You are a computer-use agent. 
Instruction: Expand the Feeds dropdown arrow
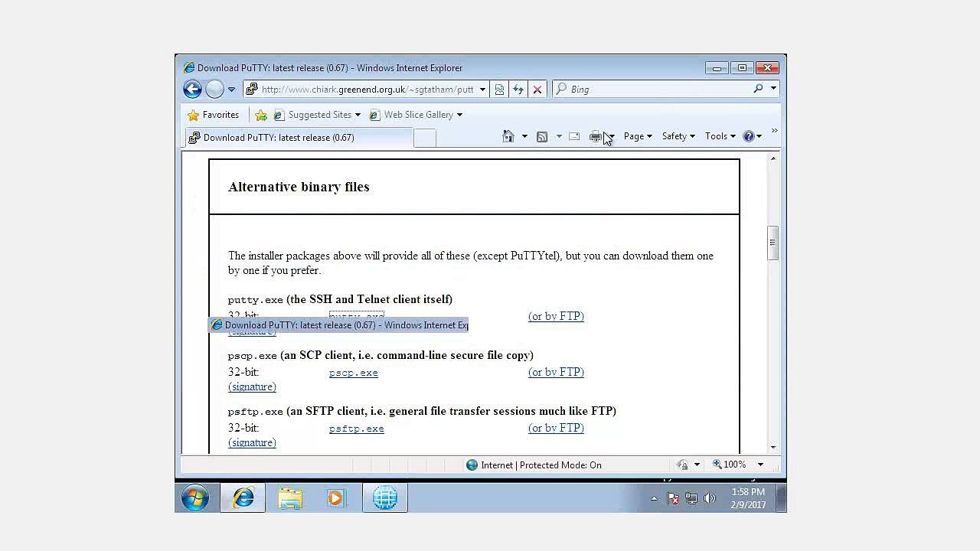[559, 136]
